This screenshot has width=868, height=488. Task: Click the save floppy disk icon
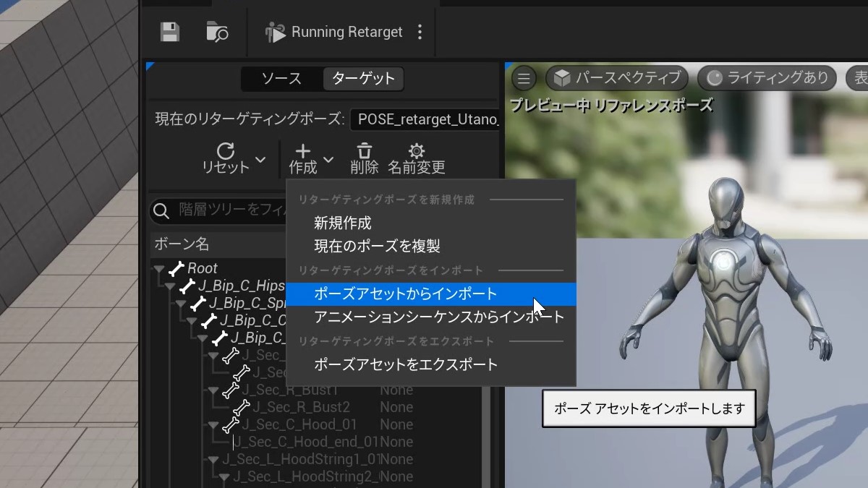pos(169,32)
